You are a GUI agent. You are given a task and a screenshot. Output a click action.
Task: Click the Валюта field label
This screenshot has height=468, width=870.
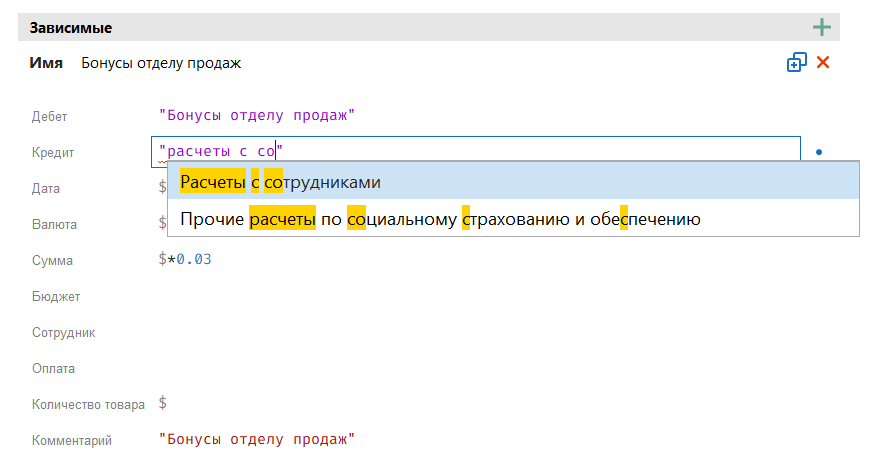click(54, 224)
